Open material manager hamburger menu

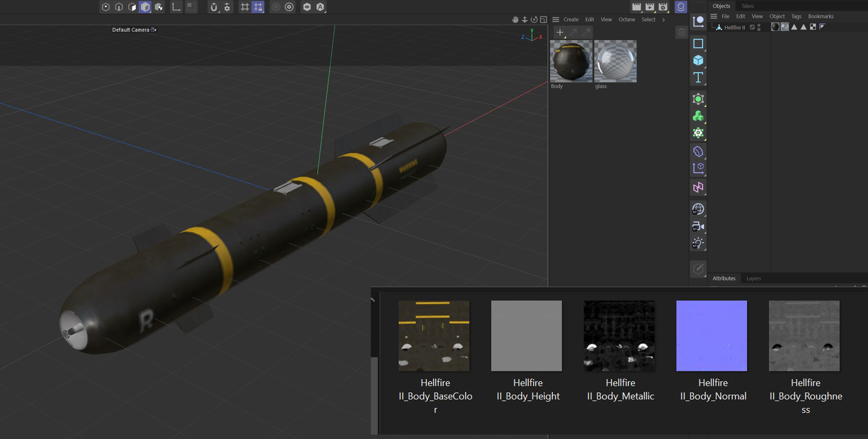[x=556, y=19]
